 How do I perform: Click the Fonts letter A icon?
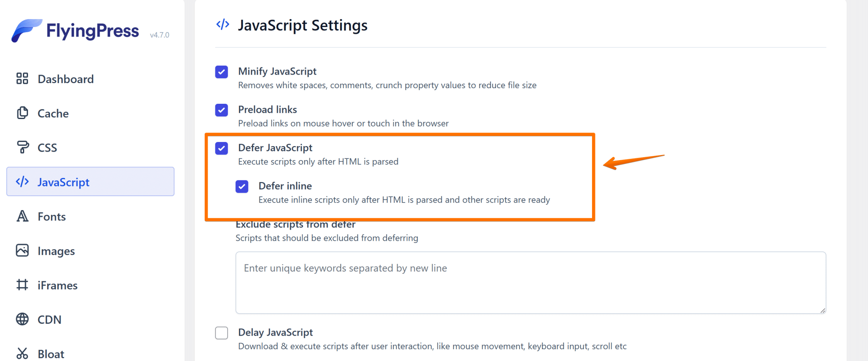[22, 217]
